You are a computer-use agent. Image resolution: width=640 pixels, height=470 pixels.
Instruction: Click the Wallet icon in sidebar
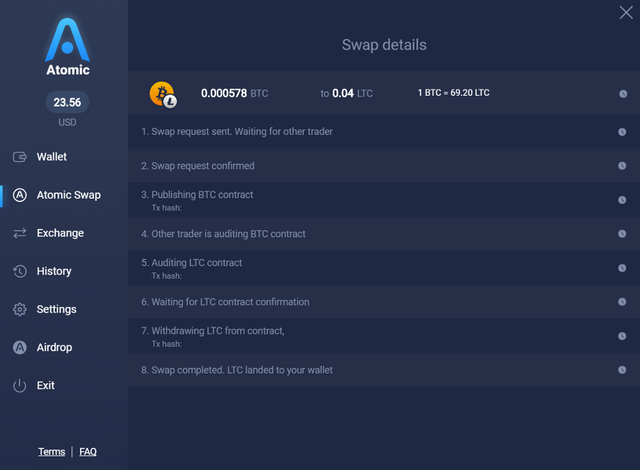(x=20, y=157)
